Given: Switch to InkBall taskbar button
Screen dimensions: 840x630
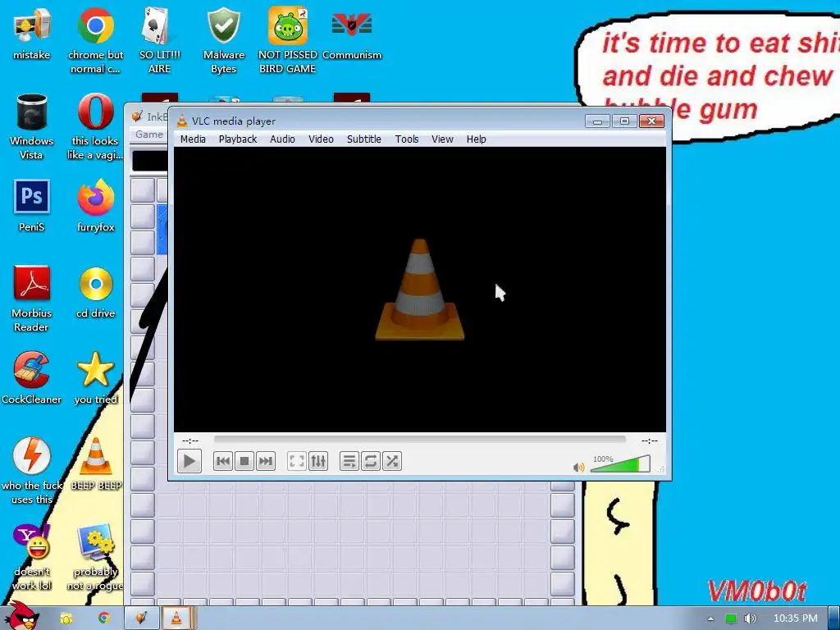Looking at the screenshot, I should [141, 619].
